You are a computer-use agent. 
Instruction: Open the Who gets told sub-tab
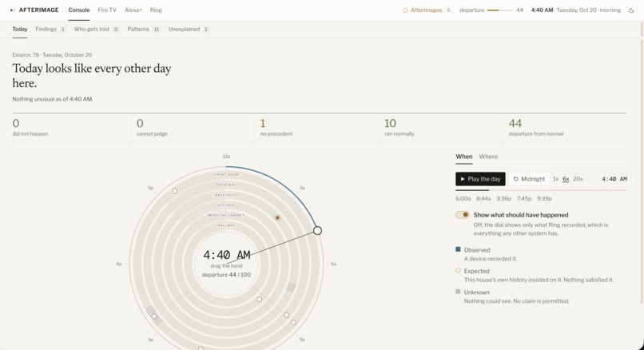coord(96,29)
